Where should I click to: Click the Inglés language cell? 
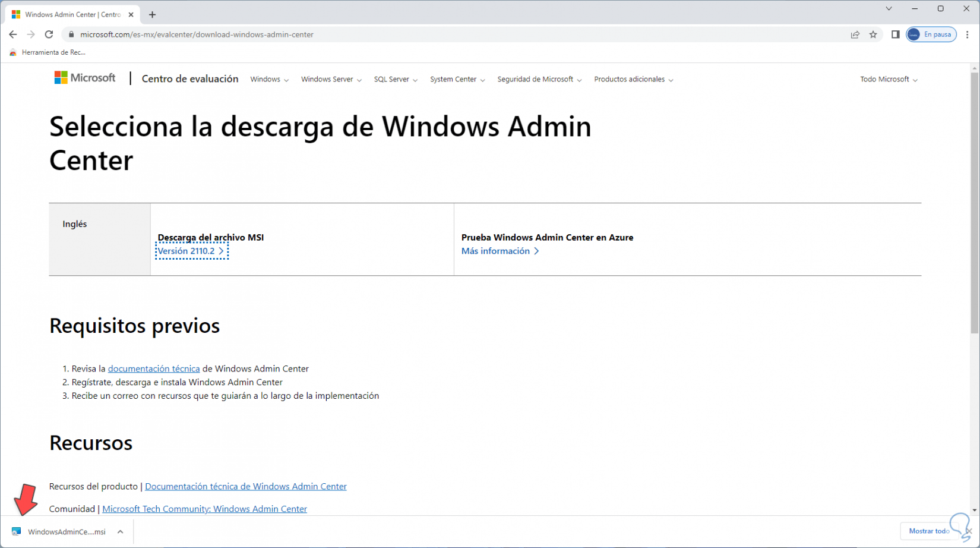pos(99,239)
